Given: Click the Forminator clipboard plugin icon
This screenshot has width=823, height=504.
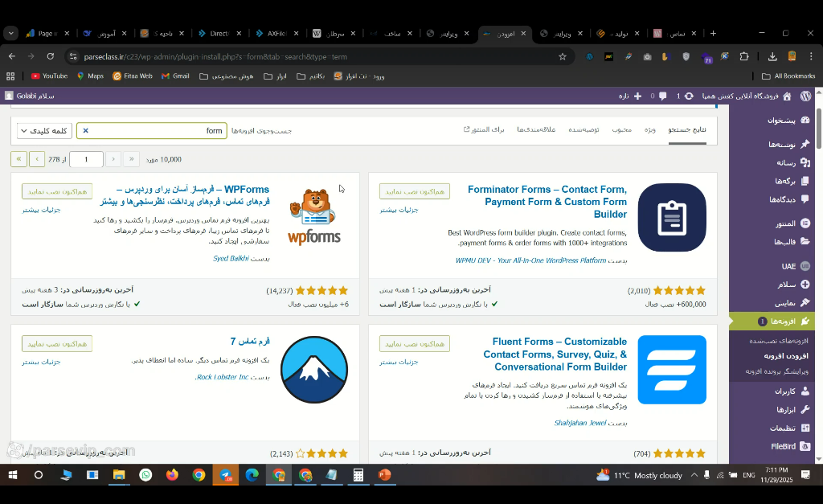Looking at the screenshot, I should [x=672, y=217].
